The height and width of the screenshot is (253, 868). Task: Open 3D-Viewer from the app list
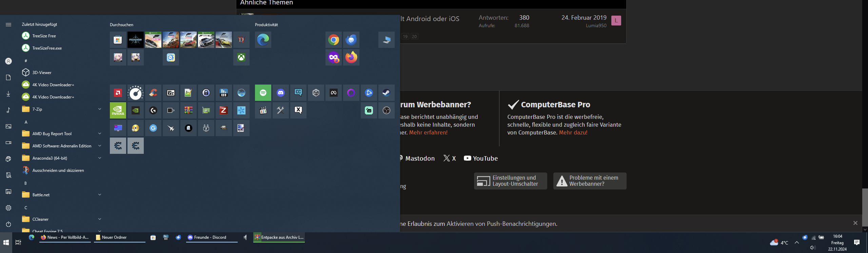pyautogui.click(x=61, y=72)
